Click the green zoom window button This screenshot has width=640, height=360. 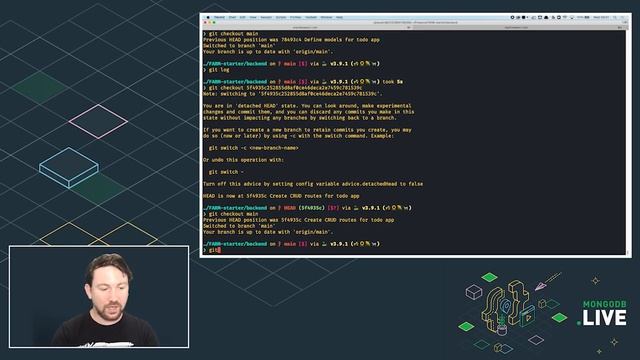tap(214, 22)
